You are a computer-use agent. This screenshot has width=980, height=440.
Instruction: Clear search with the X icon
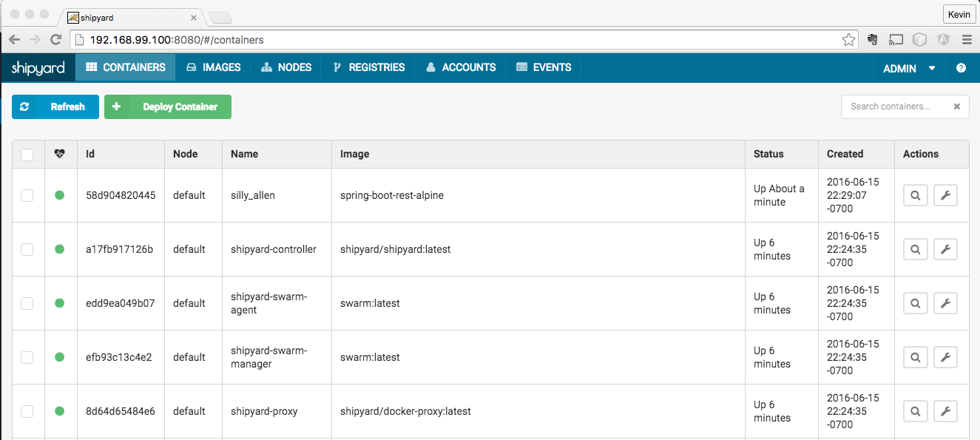tap(956, 106)
